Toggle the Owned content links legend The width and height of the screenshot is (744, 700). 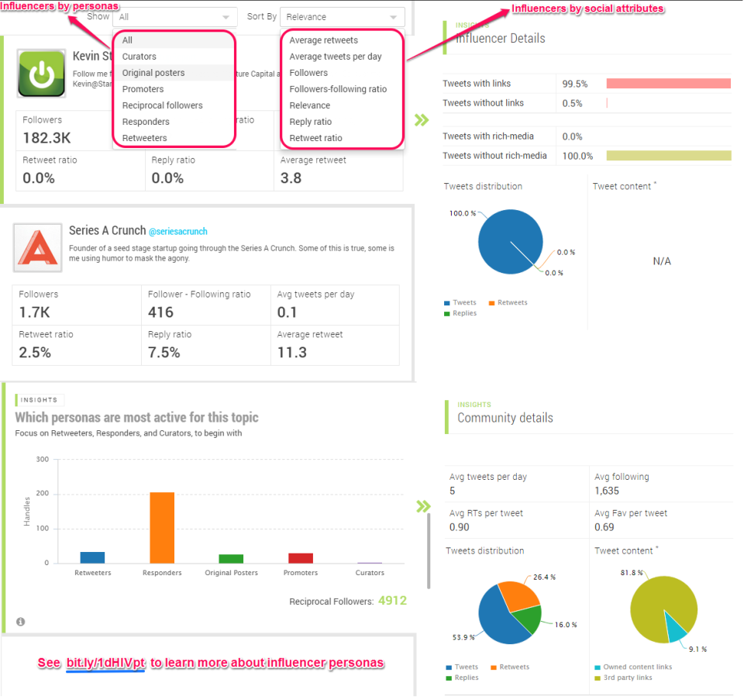[x=633, y=667]
